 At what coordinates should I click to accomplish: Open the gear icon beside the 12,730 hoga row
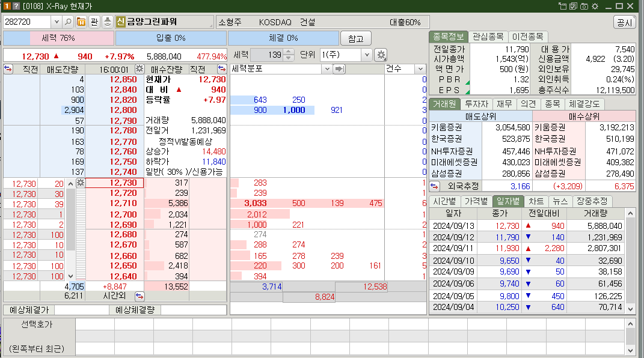[81, 183]
